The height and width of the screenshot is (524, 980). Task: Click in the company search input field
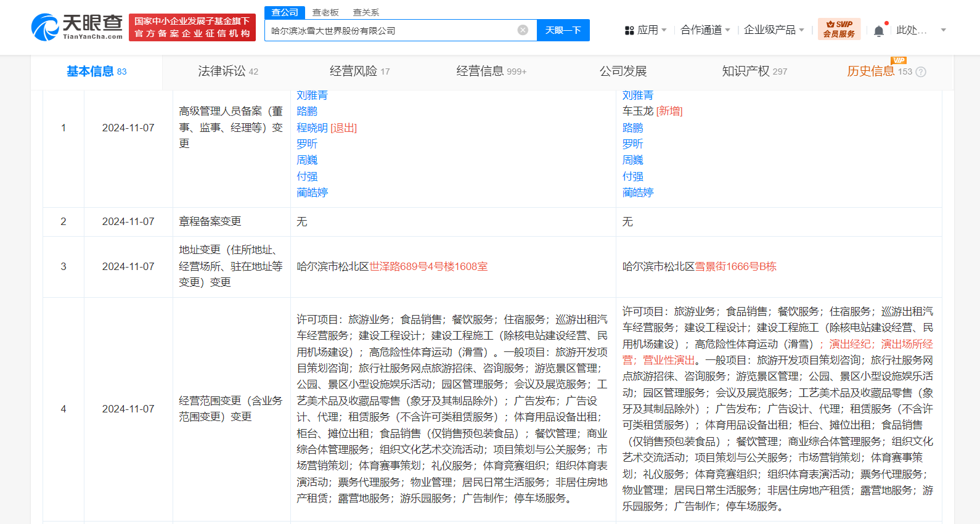click(391, 30)
